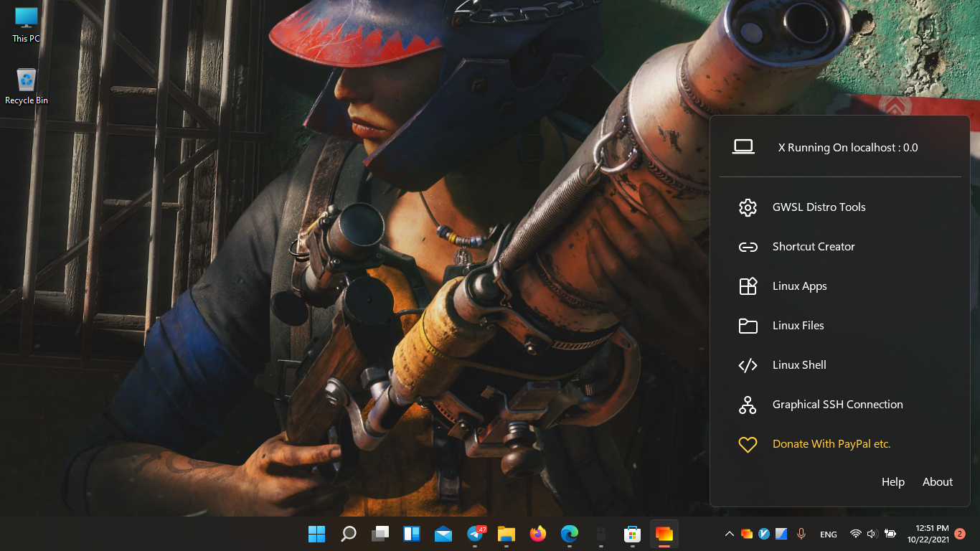Open the clock and date 12:51 PM
This screenshot has height=551, width=980.
[928, 534]
